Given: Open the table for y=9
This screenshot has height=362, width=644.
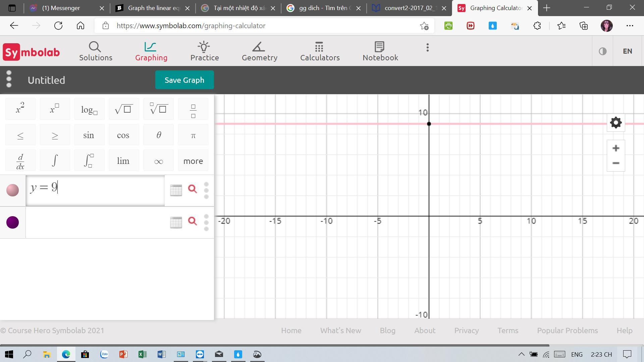Looking at the screenshot, I should (176, 190).
